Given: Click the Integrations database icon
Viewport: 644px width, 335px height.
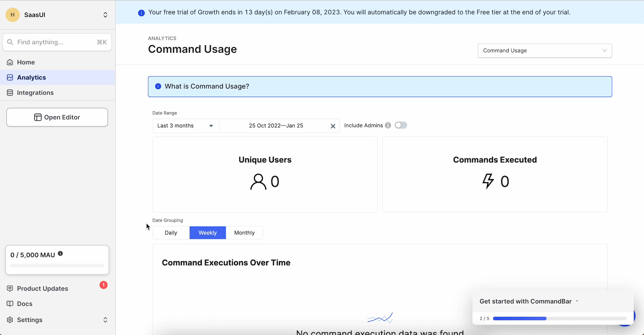Looking at the screenshot, I should coord(10,92).
